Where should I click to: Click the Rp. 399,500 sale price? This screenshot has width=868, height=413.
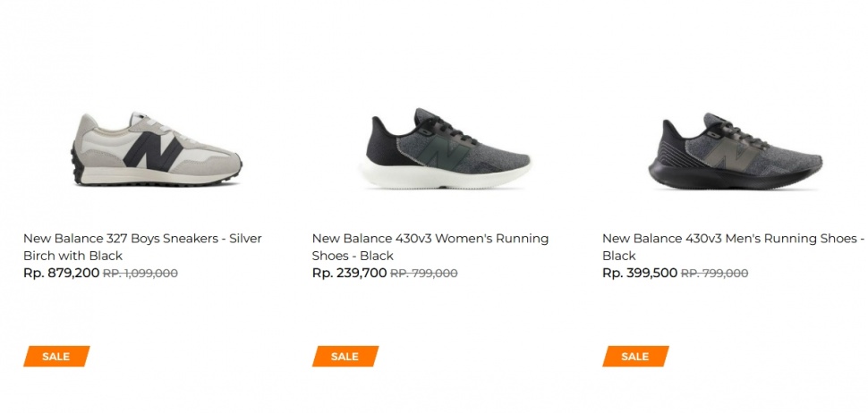coord(639,273)
